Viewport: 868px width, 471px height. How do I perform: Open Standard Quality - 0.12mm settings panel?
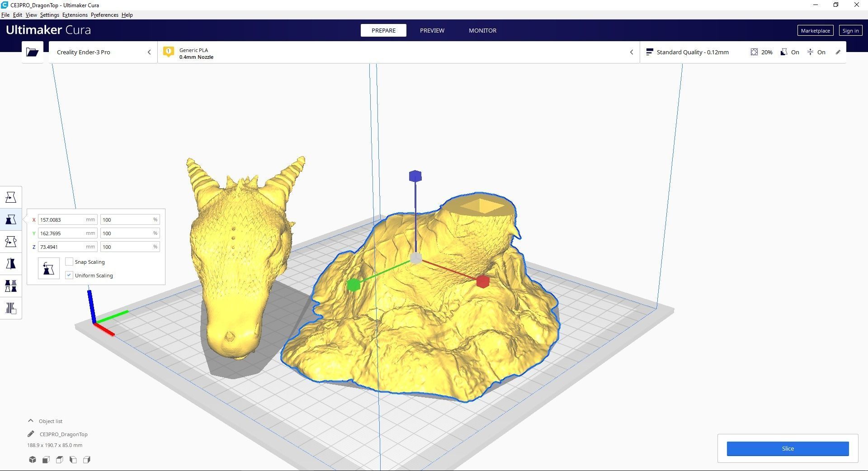743,52
